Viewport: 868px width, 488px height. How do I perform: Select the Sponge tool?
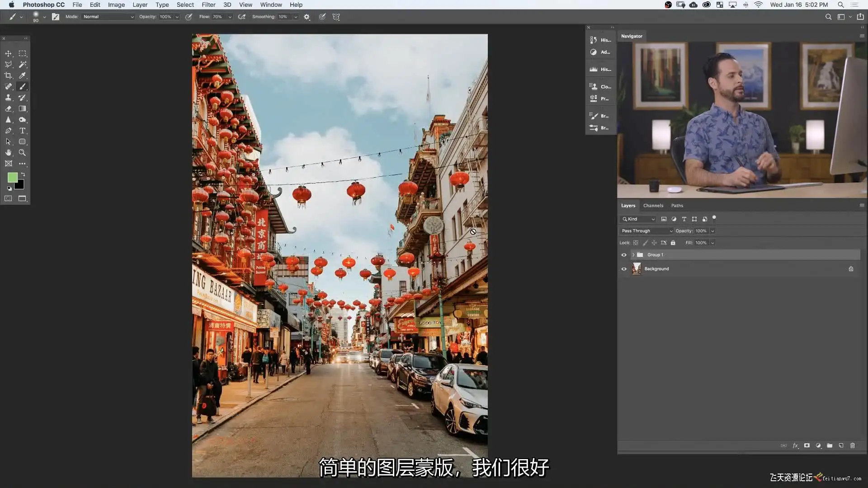pyautogui.click(x=22, y=120)
